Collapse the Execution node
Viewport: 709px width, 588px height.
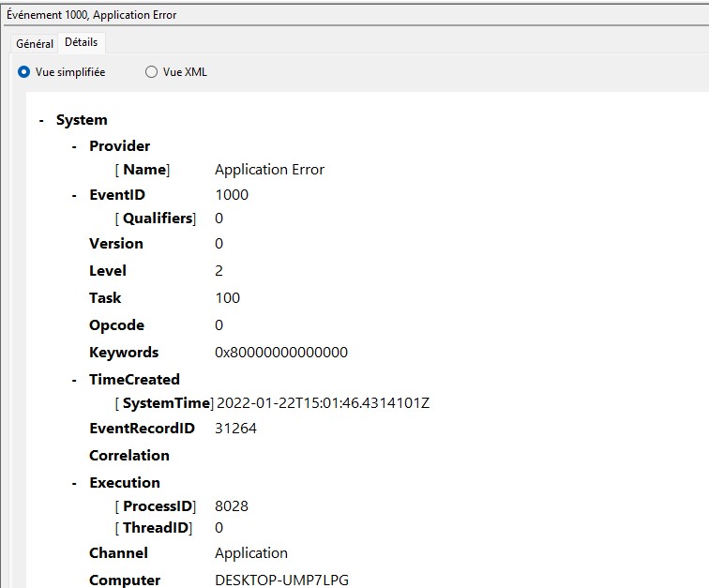(x=74, y=483)
